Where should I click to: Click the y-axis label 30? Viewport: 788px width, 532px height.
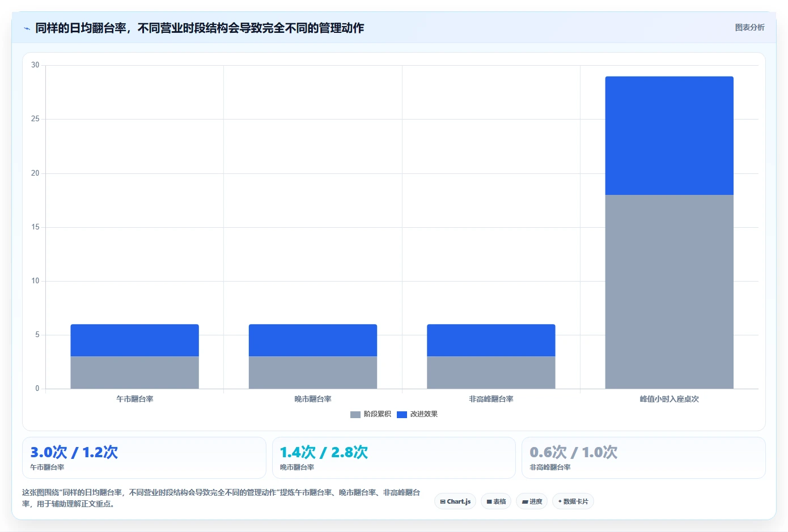pyautogui.click(x=35, y=65)
